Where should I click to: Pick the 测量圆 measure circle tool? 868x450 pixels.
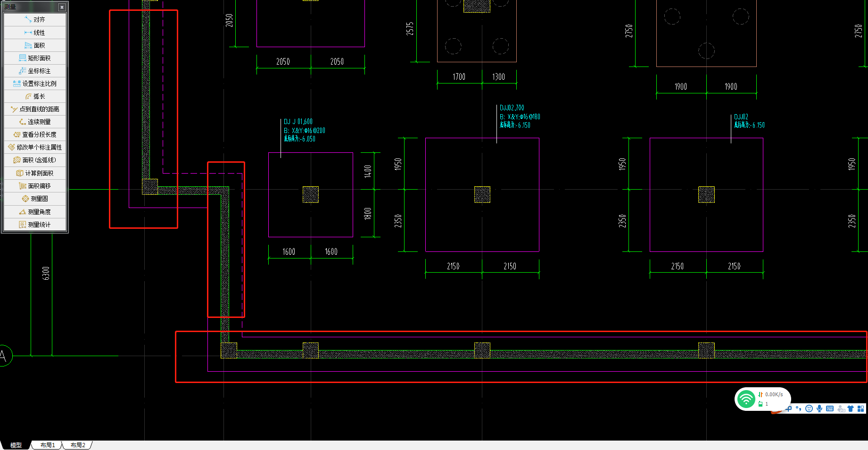(x=35, y=199)
